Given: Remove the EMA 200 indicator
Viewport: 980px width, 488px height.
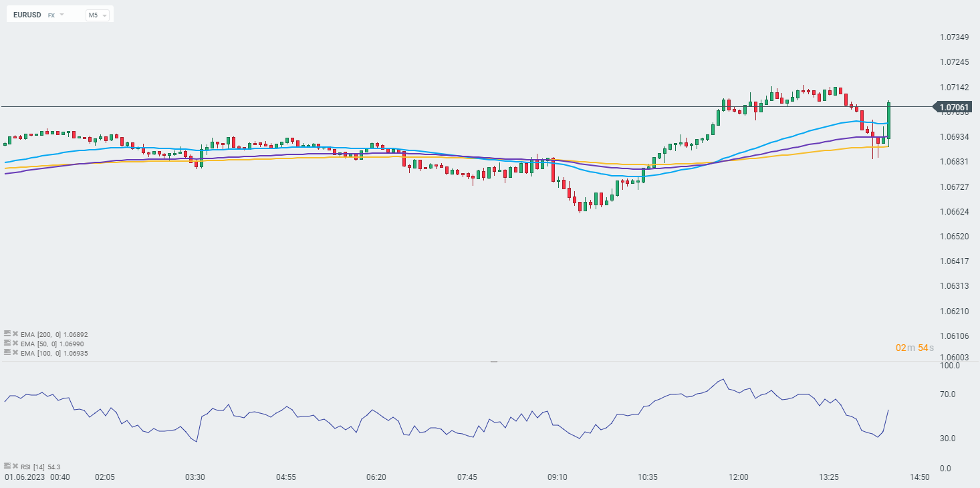Looking at the screenshot, I should [x=15, y=334].
